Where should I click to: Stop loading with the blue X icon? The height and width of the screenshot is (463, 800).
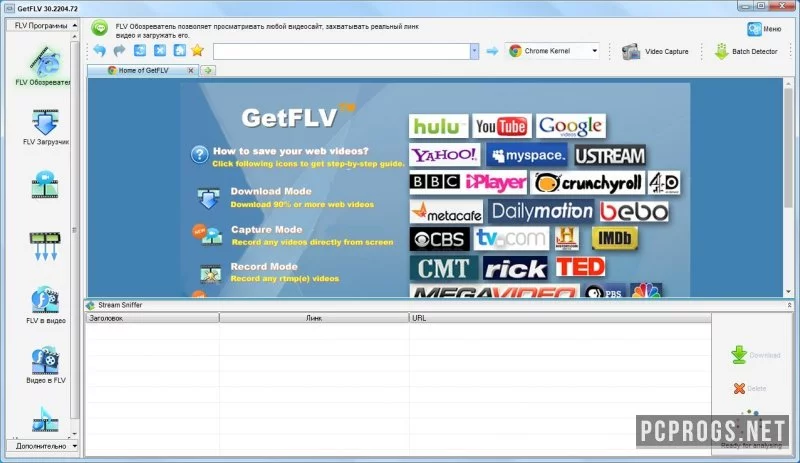pos(160,50)
